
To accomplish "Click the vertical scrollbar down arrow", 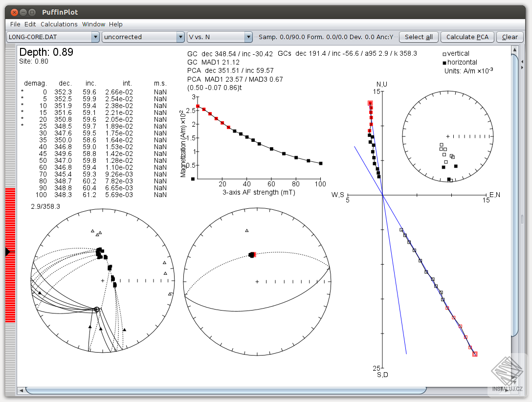I will [x=514, y=382].
